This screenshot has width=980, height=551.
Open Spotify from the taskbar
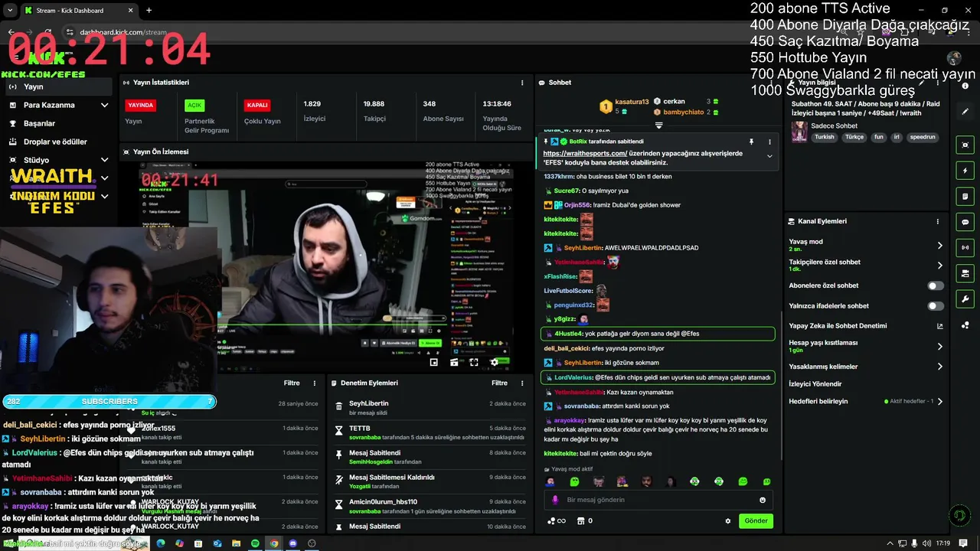pos(255,543)
